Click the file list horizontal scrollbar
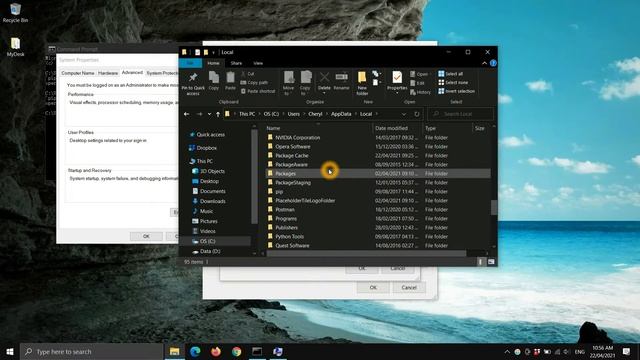The image size is (640, 360). pyautogui.click(x=366, y=253)
